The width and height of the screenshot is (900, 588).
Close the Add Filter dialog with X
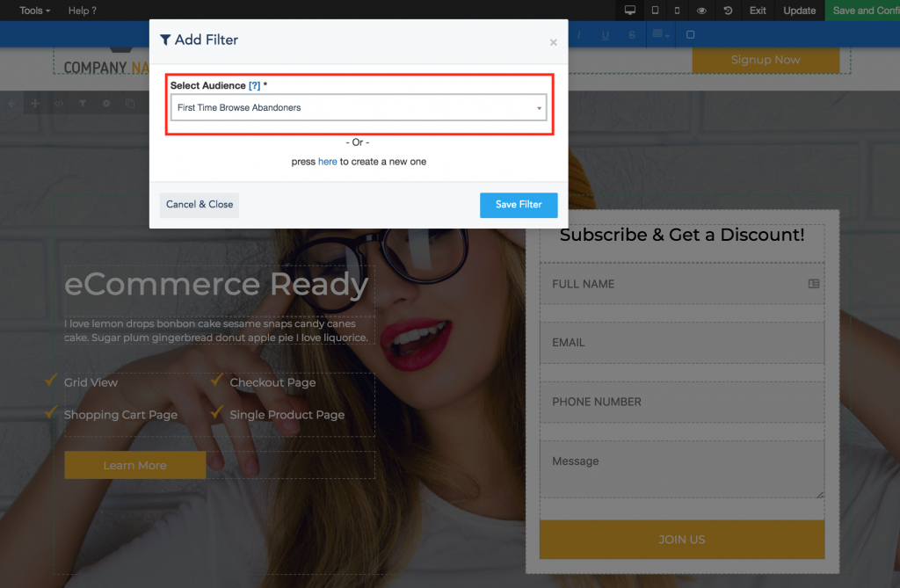[x=553, y=42]
